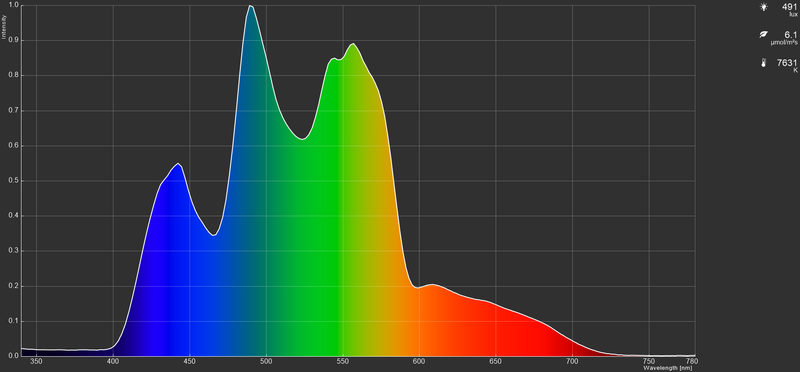
Task: Click the 0.5 intensity tick label
Action: [x=14, y=181]
